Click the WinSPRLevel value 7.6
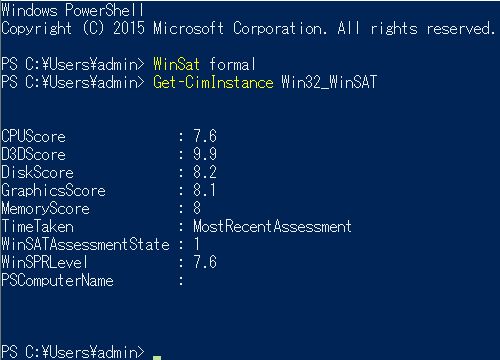Screen dimensions: 500x360 click(x=205, y=262)
